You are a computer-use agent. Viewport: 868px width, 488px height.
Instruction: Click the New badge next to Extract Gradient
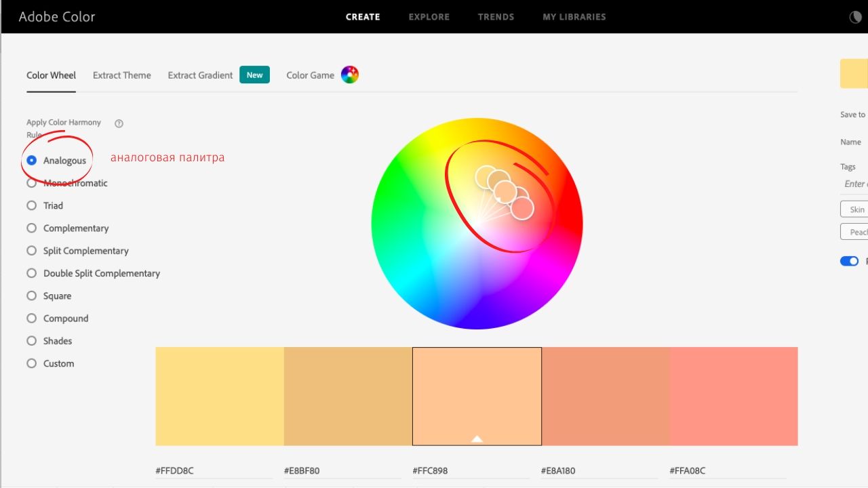tap(254, 75)
